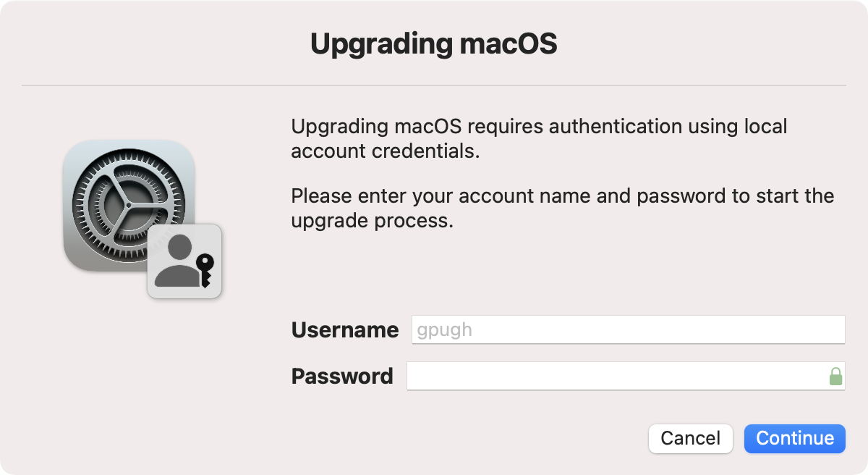Click the center hub of the gear icon
Image resolution: width=868 pixels, height=475 pixels.
tap(129, 206)
